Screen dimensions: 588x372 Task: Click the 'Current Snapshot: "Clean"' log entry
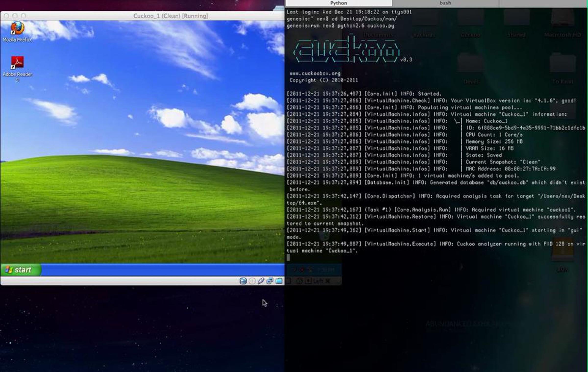[414, 162]
